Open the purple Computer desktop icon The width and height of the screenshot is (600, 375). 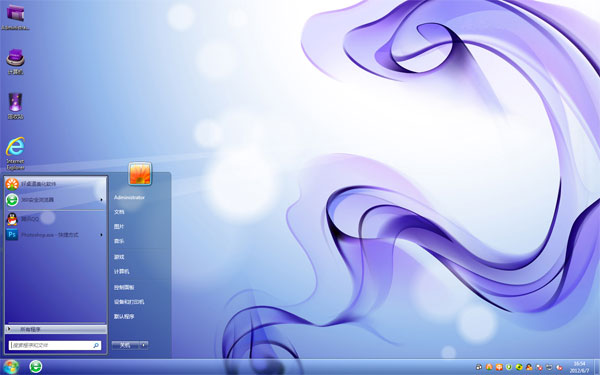pos(15,61)
